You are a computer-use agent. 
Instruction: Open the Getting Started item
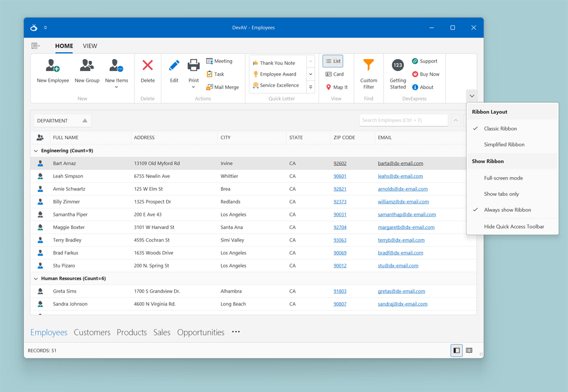(x=397, y=74)
